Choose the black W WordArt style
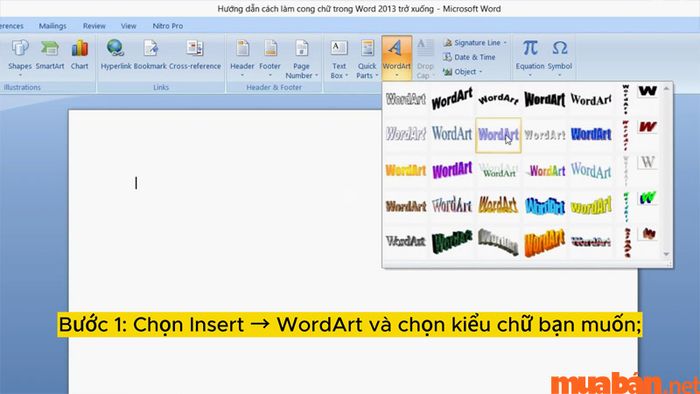Screen dimensions: 700x394 [x=647, y=91]
